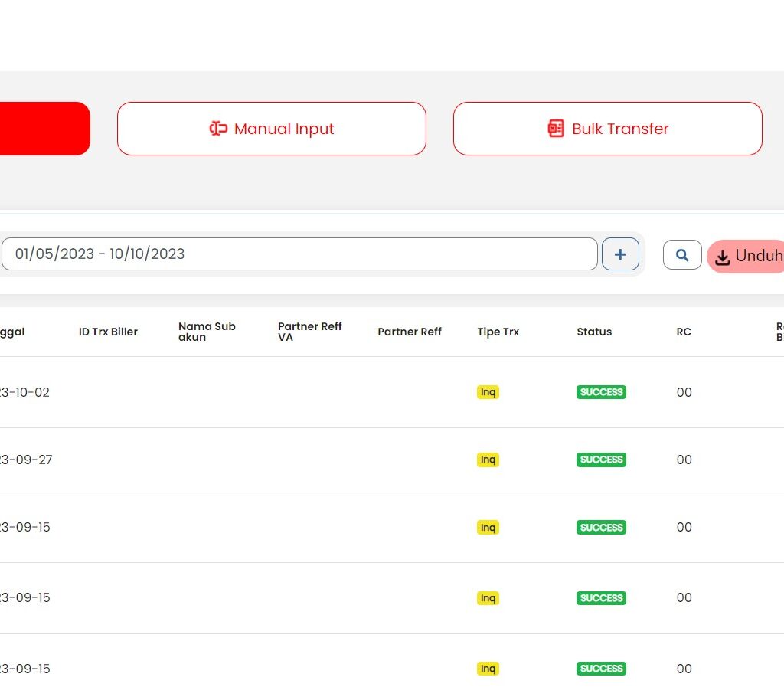This screenshot has height=697, width=784.
Task: Click the Tipe Trx column header
Action: click(498, 332)
